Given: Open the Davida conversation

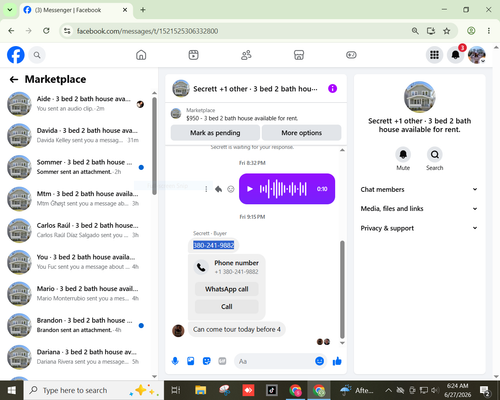Looking at the screenshot, I should (x=76, y=135).
